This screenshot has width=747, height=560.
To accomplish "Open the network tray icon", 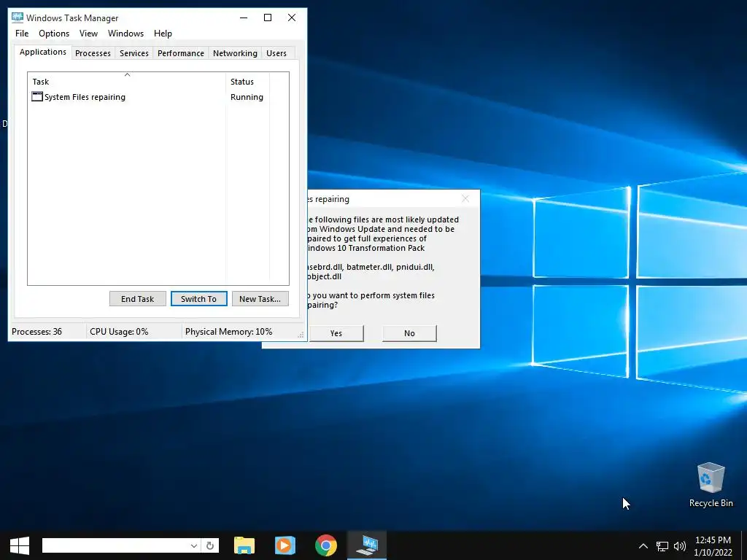I will coord(662,546).
